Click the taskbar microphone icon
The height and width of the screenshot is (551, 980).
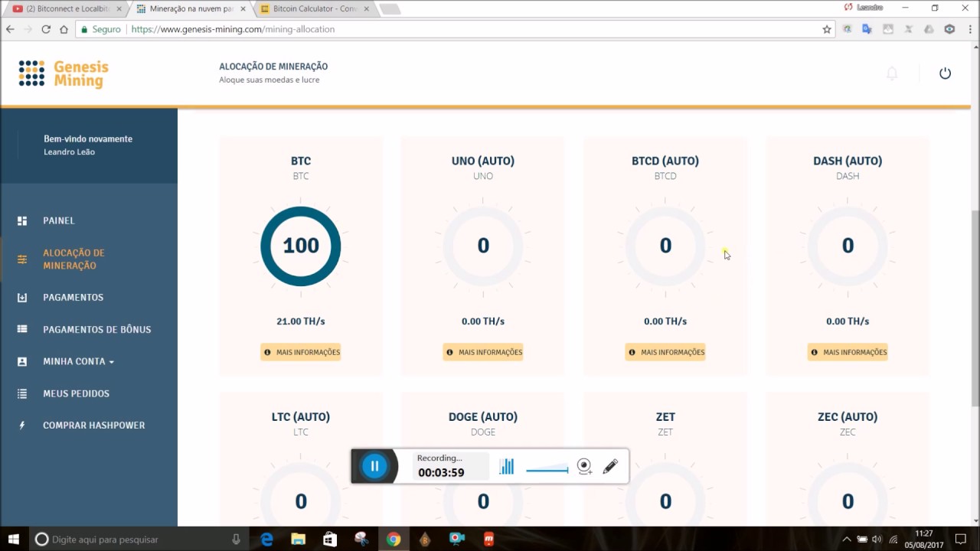click(x=236, y=540)
